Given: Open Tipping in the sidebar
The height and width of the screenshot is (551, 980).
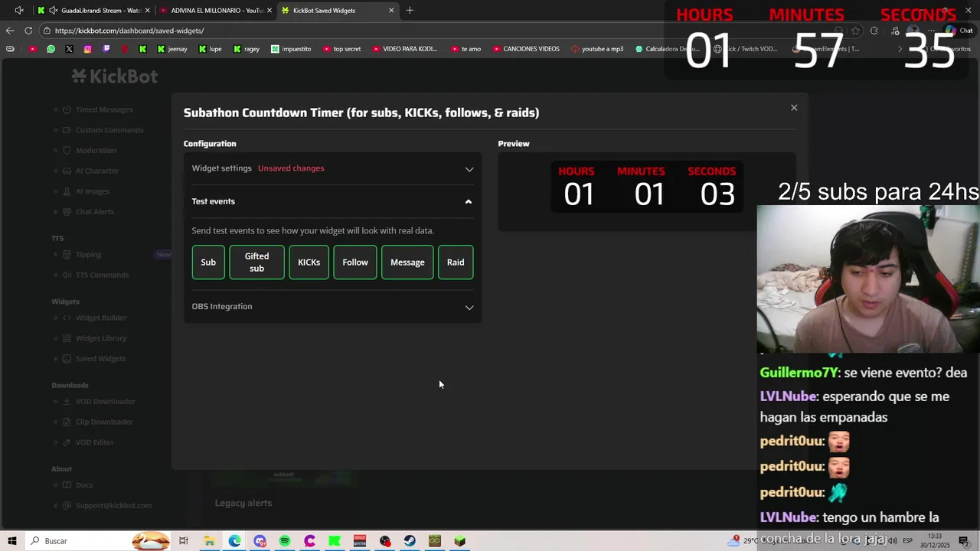Looking at the screenshot, I should coord(88,255).
